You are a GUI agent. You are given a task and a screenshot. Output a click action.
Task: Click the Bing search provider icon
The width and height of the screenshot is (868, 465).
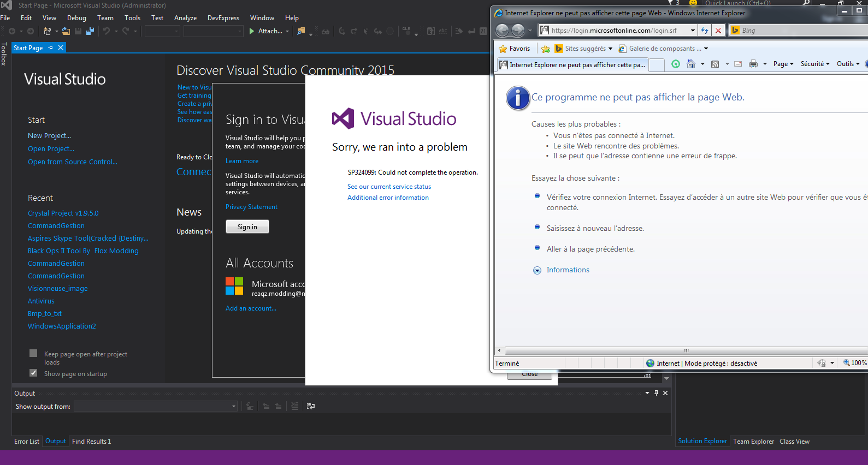coord(735,31)
